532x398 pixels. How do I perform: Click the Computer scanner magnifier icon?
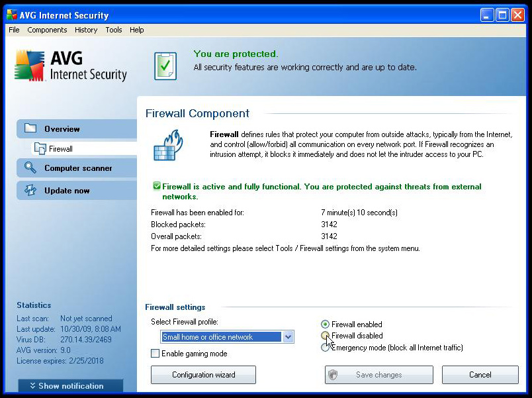(30, 168)
